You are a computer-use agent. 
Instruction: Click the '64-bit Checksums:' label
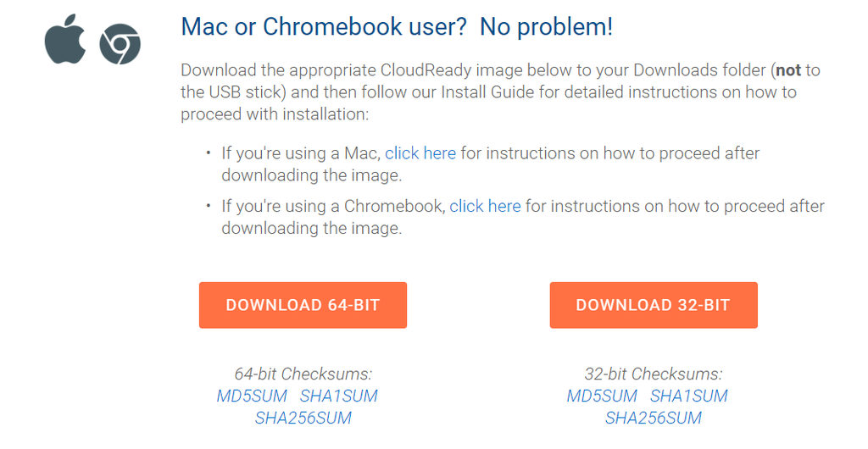tap(303, 374)
